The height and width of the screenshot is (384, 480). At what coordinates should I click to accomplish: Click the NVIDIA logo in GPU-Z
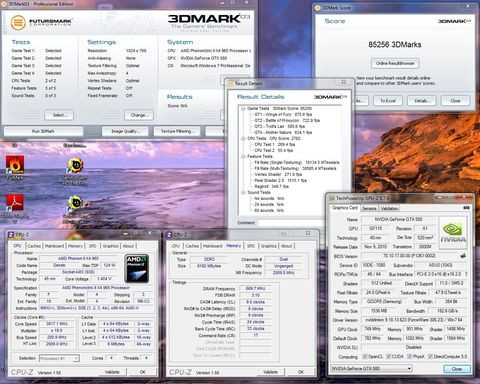(x=453, y=232)
